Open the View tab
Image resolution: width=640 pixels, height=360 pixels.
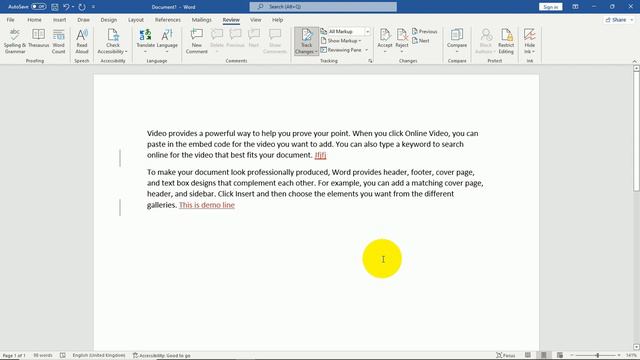tap(256, 20)
